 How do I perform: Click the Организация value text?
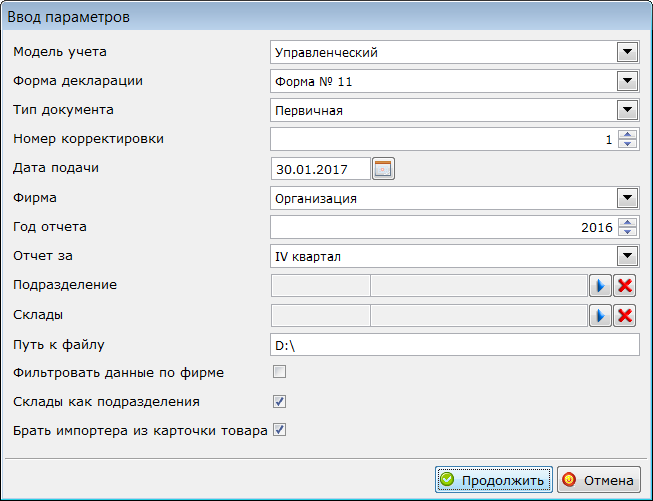[316, 198]
